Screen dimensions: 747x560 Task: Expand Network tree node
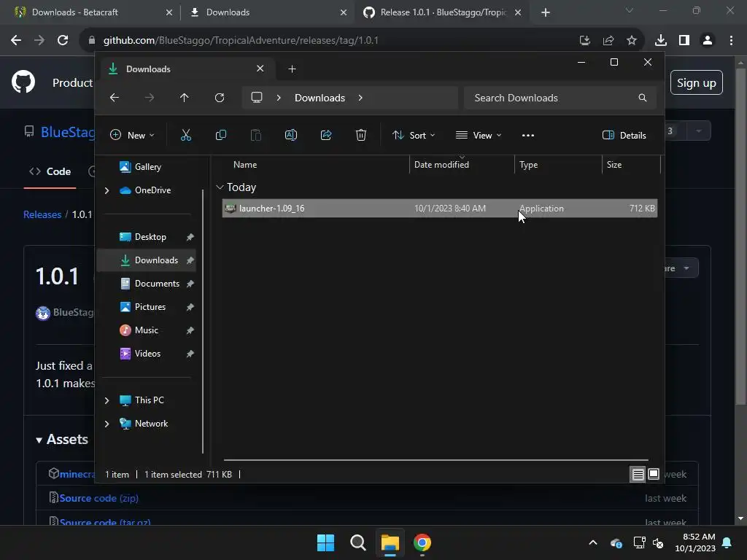pyautogui.click(x=107, y=424)
